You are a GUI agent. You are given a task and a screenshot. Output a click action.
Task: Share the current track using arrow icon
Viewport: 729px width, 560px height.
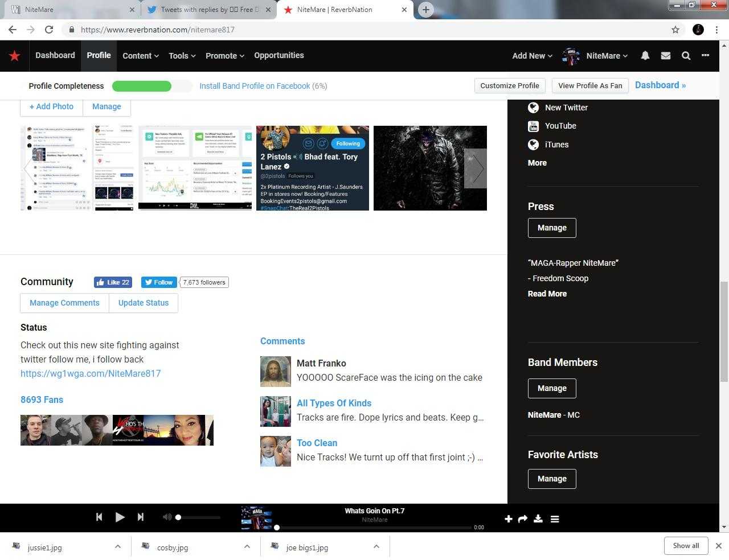coord(522,518)
